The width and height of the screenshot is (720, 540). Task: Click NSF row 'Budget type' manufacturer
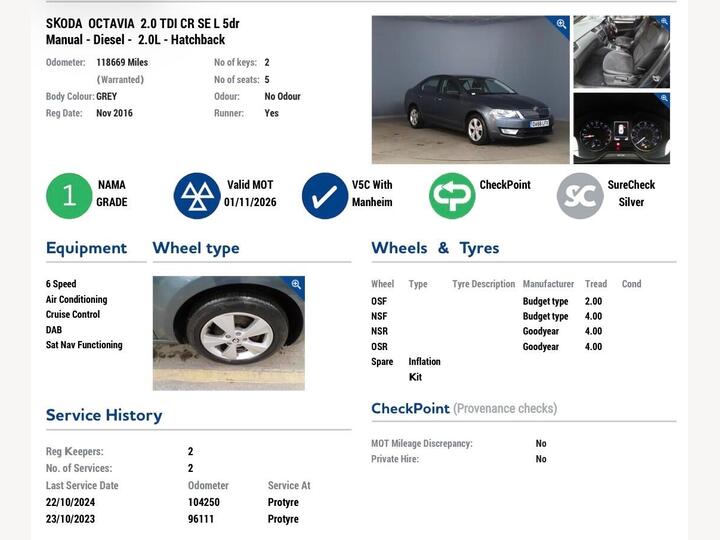(x=546, y=316)
